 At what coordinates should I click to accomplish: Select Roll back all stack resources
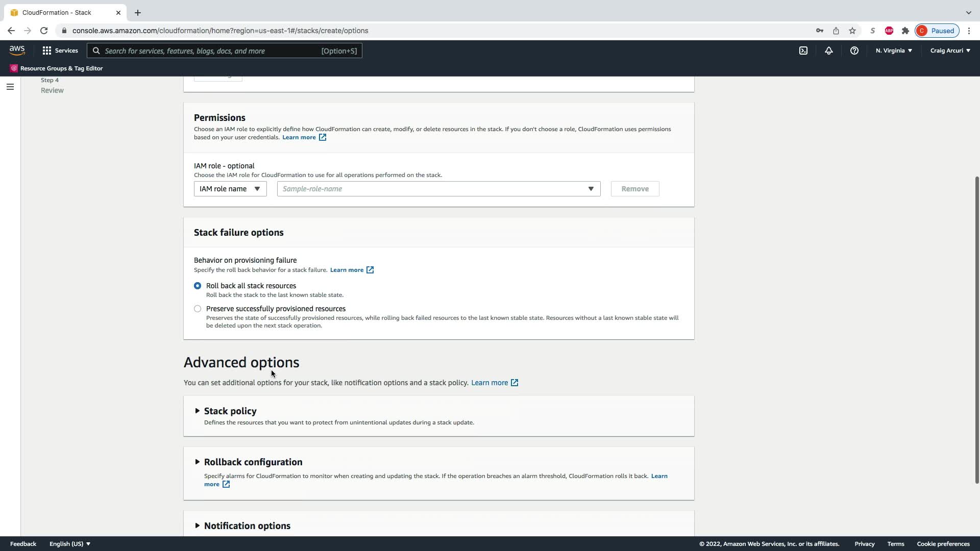click(198, 286)
